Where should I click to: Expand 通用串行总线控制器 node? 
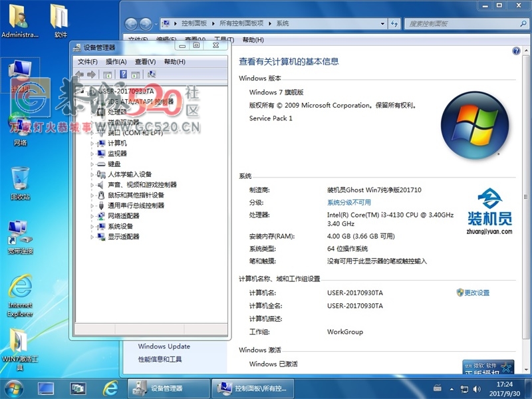point(92,205)
